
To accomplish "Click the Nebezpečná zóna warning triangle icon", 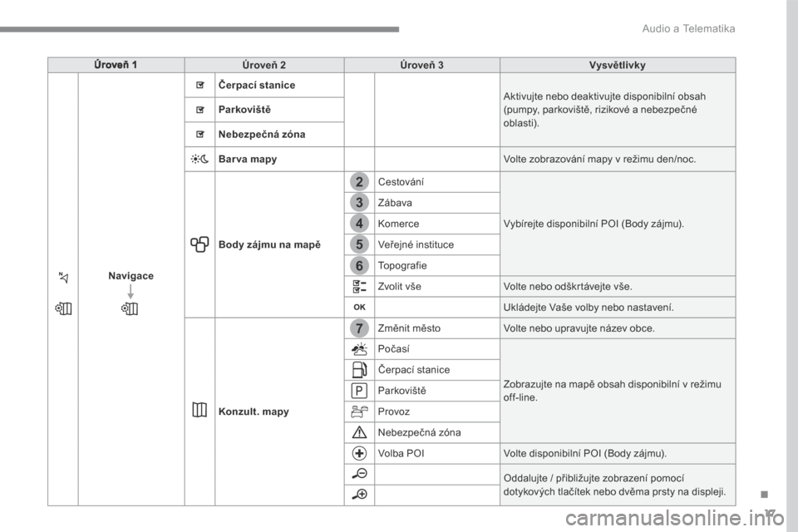I will point(359,432).
